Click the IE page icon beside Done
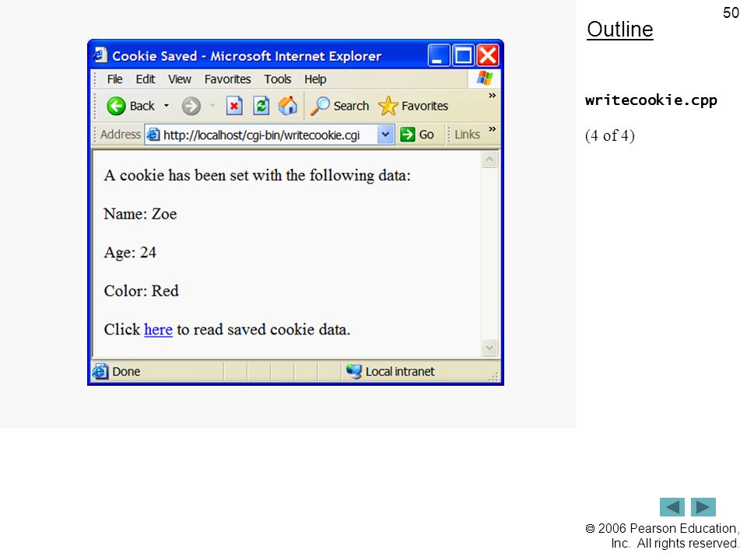Viewport: 747px width, 560px height. [x=100, y=371]
